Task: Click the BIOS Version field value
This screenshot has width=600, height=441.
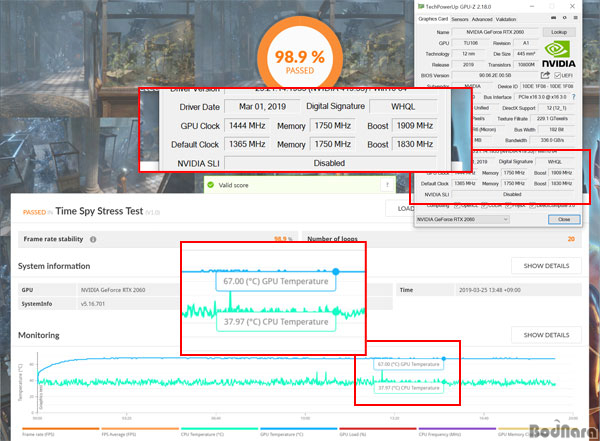Action: pos(495,75)
